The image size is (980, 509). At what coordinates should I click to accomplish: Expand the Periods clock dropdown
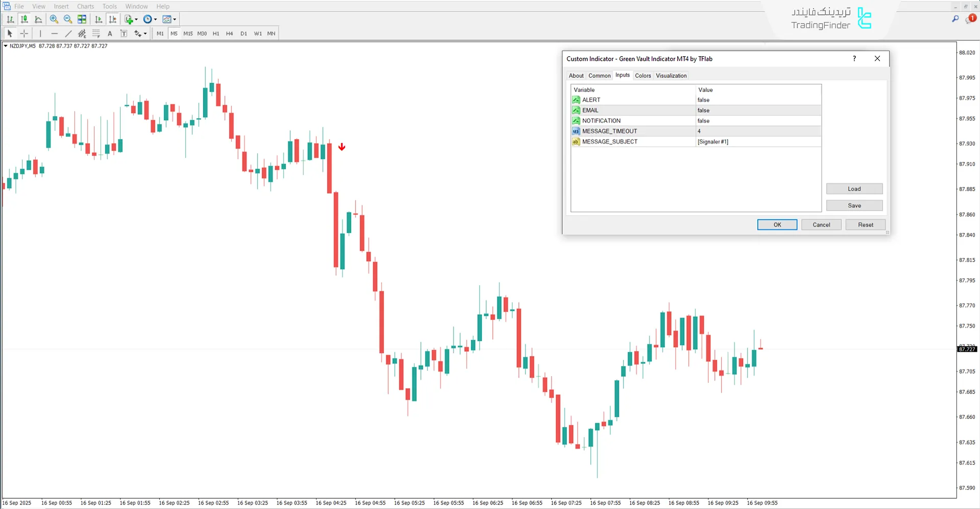[x=155, y=19]
